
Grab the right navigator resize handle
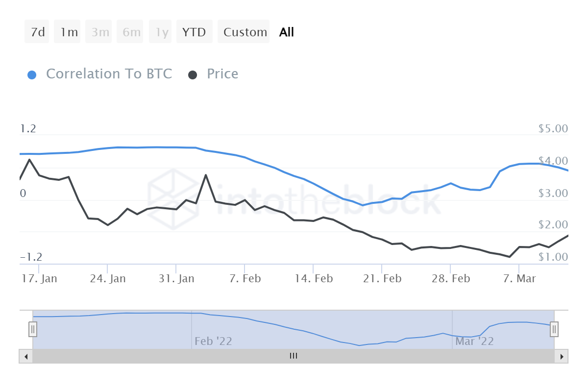pos(554,329)
